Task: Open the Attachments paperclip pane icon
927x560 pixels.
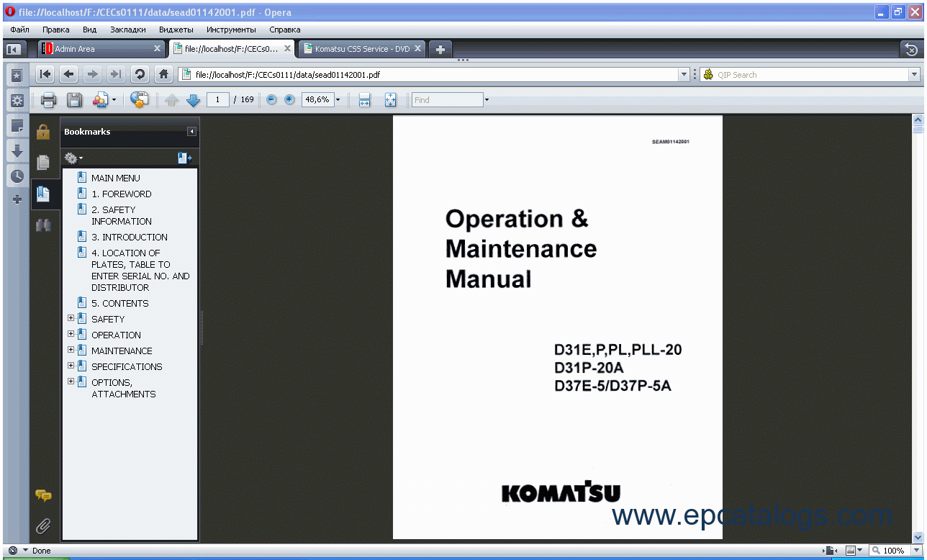Action: click(43, 526)
